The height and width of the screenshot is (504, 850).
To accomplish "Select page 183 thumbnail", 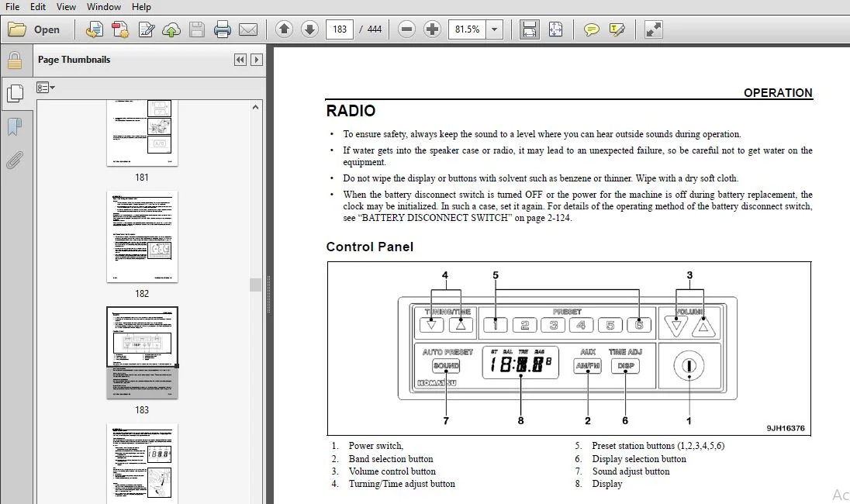I will (x=142, y=353).
